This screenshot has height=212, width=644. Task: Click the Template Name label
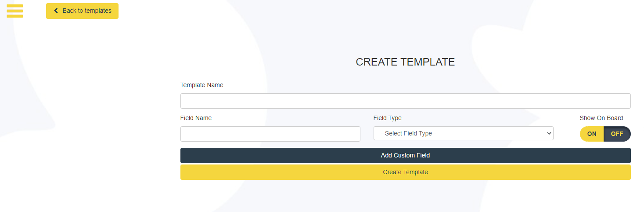201,85
